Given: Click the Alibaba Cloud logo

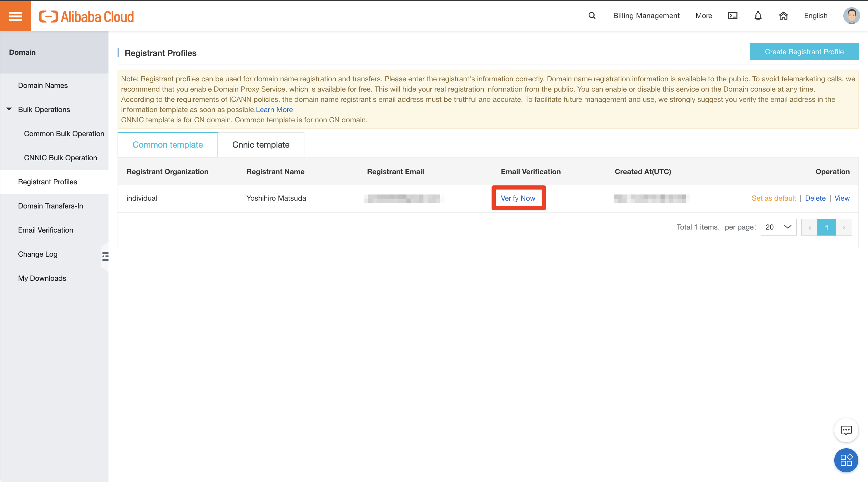Looking at the screenshot, I should point(86,16).
